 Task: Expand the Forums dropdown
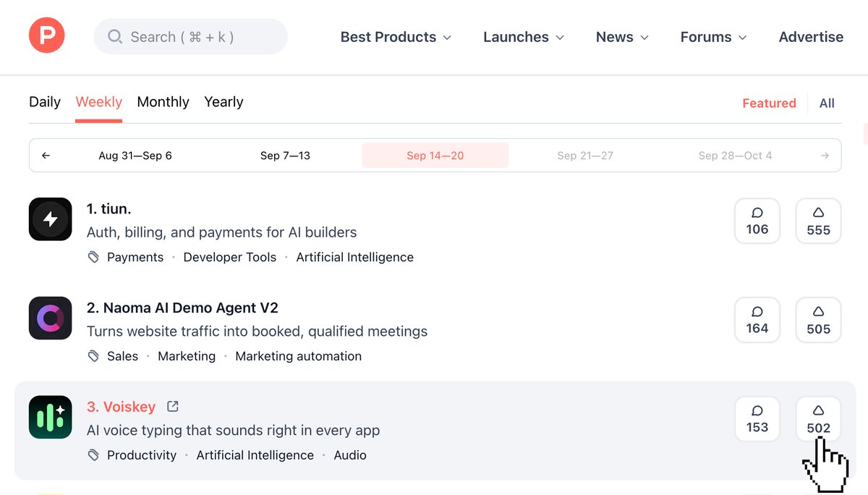[713, 37]
